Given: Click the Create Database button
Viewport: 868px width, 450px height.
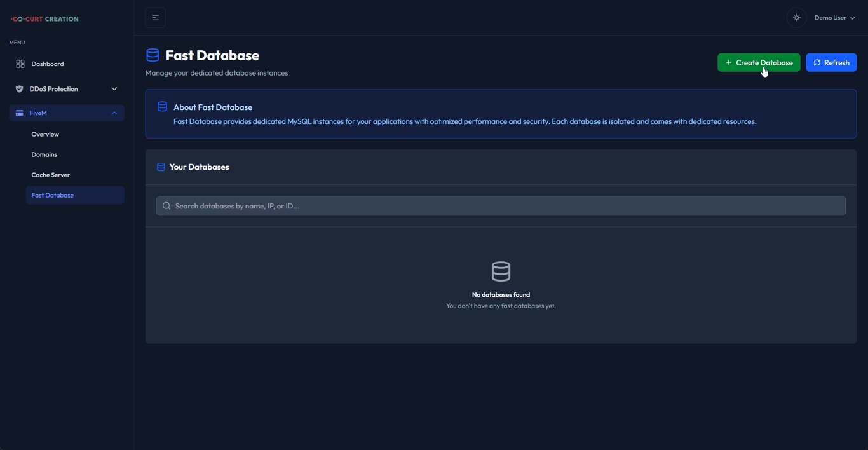Looking at the screenshot, I should [759, 62].
